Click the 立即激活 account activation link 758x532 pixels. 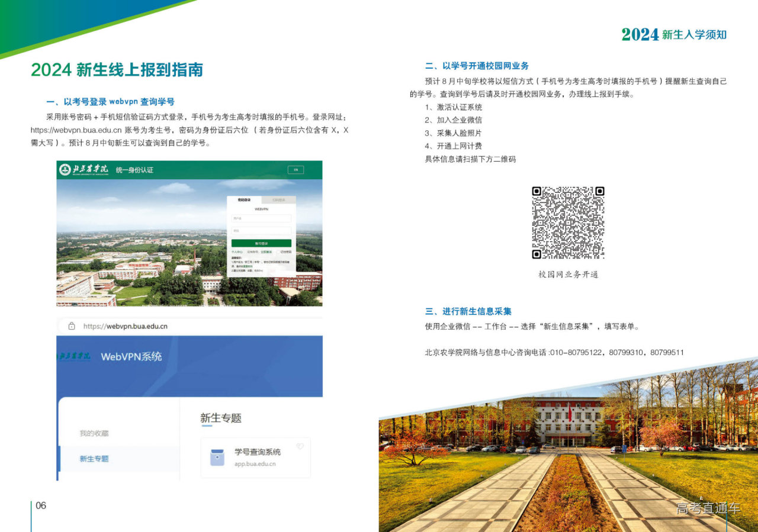[x=266, y=252]
